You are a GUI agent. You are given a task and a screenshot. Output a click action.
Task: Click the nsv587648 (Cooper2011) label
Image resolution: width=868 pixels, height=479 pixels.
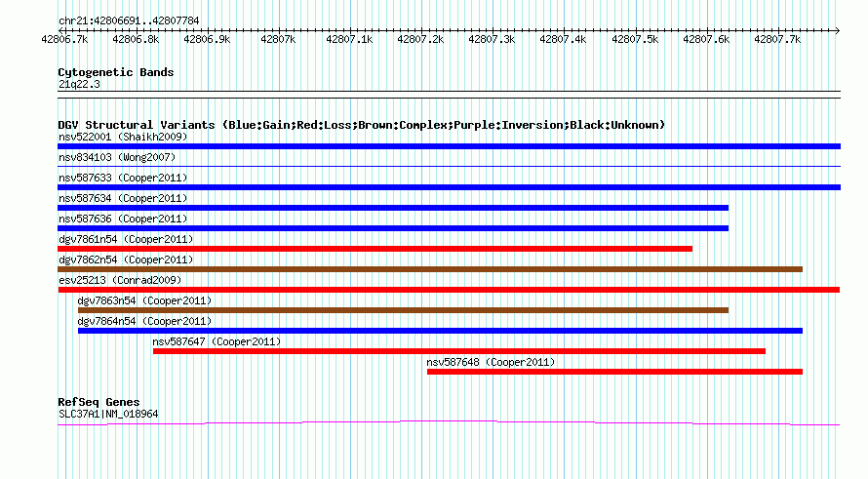[491, 362]
